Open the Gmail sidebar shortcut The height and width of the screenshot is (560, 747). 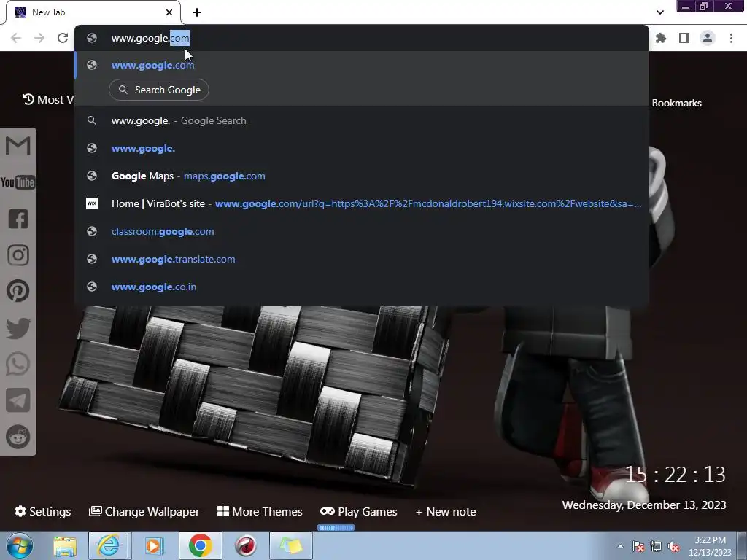[x=18, y=146]
